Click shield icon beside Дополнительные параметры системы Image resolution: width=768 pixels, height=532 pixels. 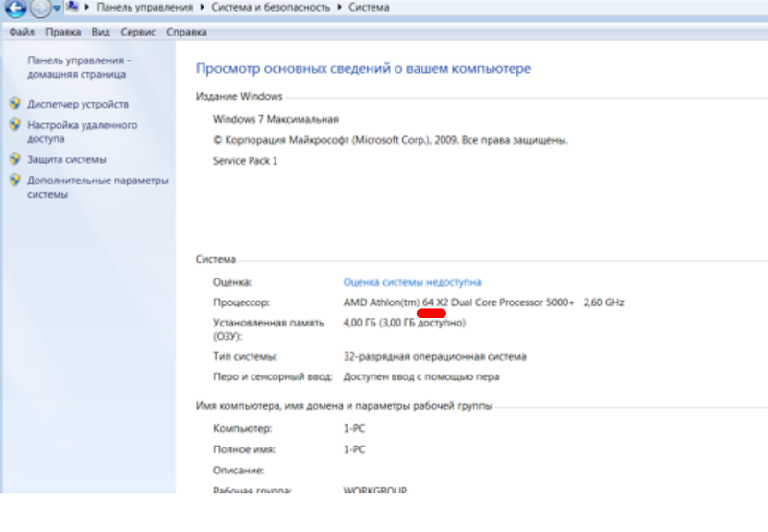pyautogui.click(x=15, y=181)
